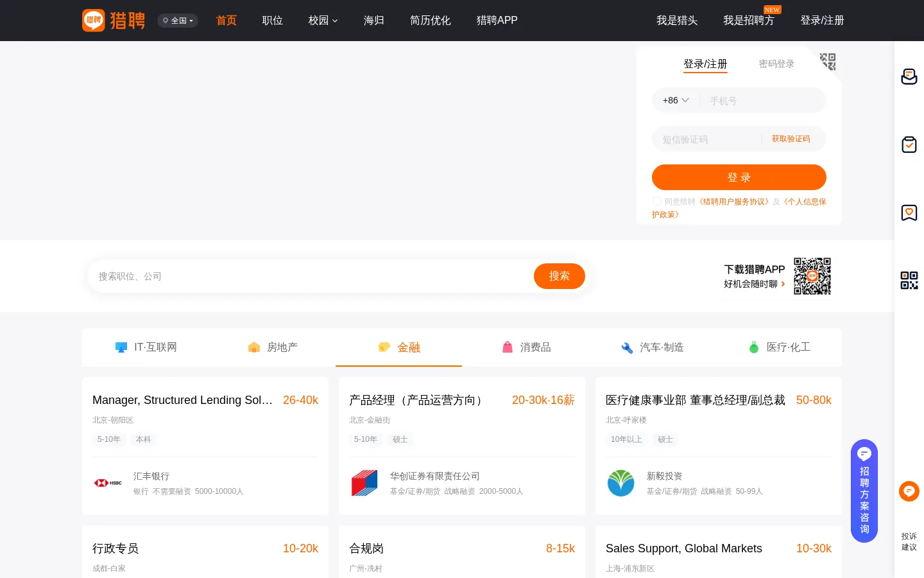Open 海归 navigation item

pyautogui.click(x=374, y=21)
